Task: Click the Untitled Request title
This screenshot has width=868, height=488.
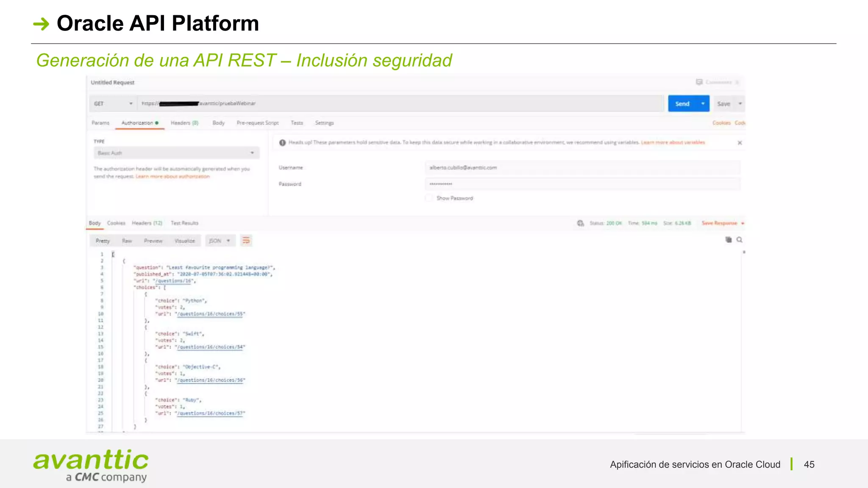Action: pos(112,83)
